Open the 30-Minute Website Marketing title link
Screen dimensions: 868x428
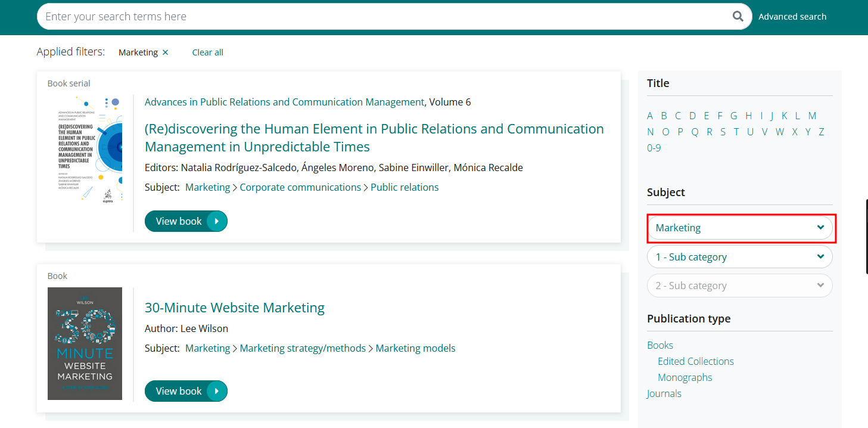pos(234,308)
